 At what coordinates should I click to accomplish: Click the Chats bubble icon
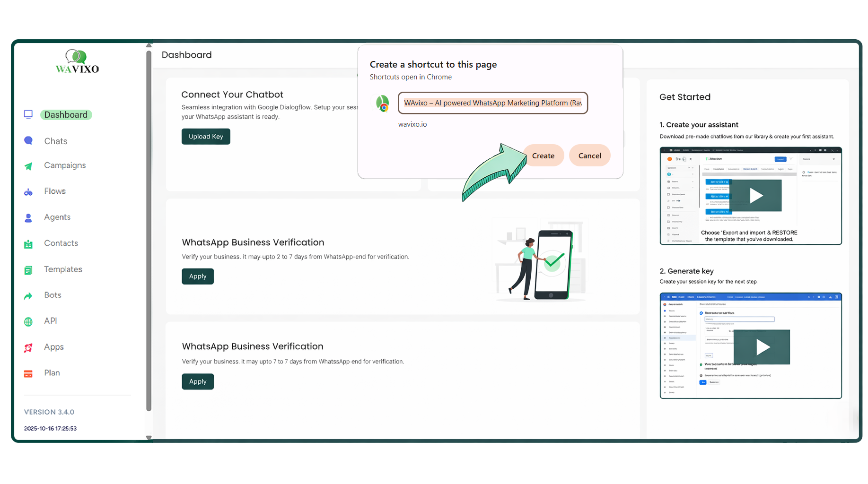(28, 141)
